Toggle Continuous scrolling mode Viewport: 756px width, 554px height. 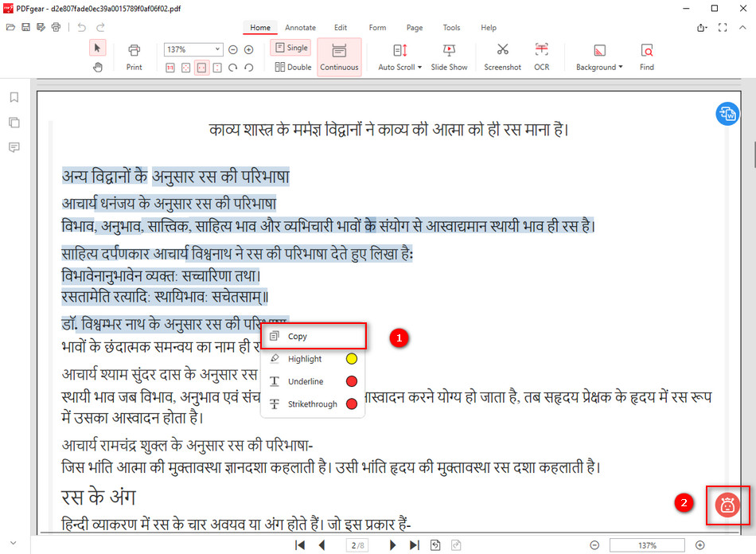[340, 57]
